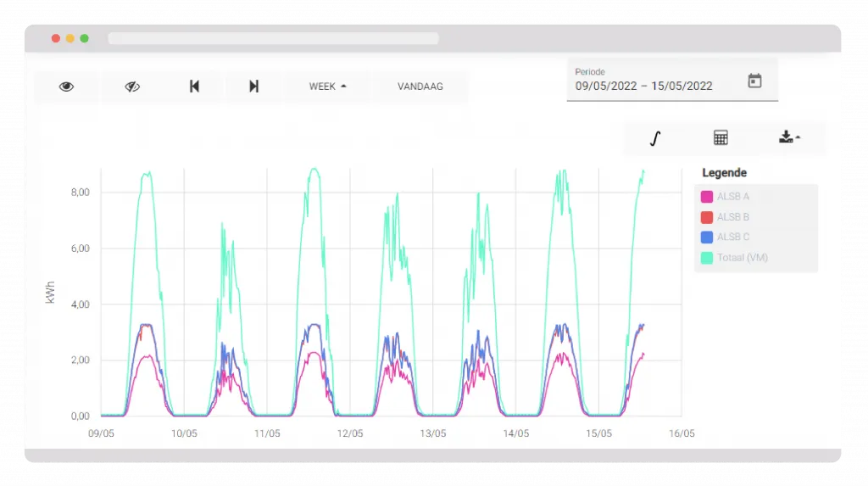Select the ALSB C legend label
The image size is (868, 486).
733,237
